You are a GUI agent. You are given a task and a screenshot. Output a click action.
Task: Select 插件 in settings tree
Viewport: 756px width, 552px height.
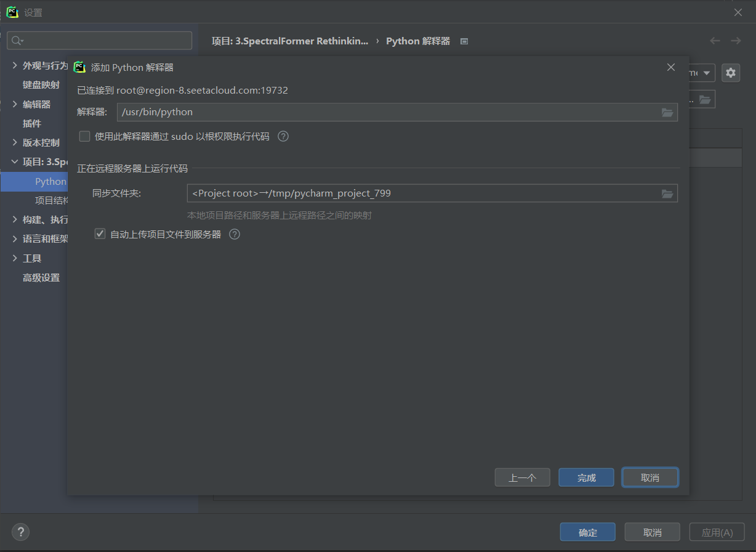[32, 123]
